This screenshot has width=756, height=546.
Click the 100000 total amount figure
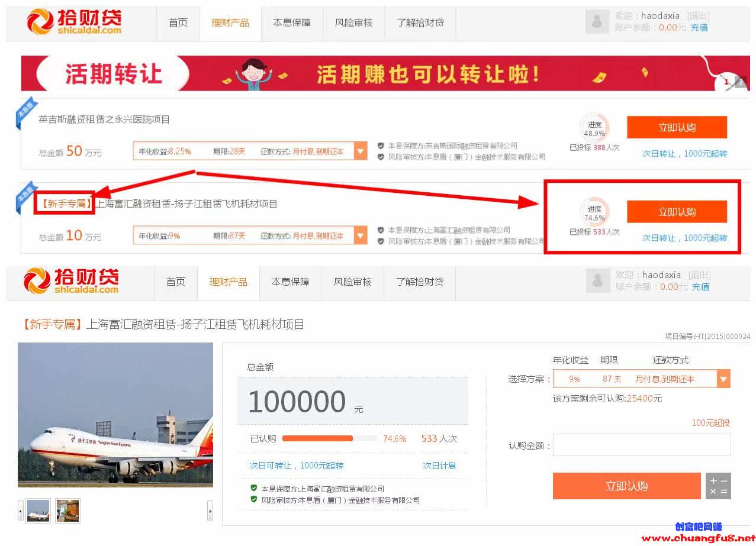[x=297, y=402]
